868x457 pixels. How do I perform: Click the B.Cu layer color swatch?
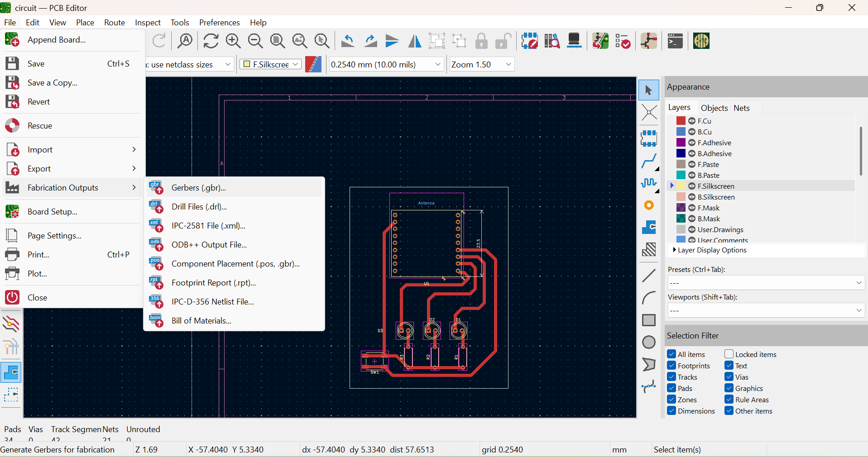pos(681,132)
